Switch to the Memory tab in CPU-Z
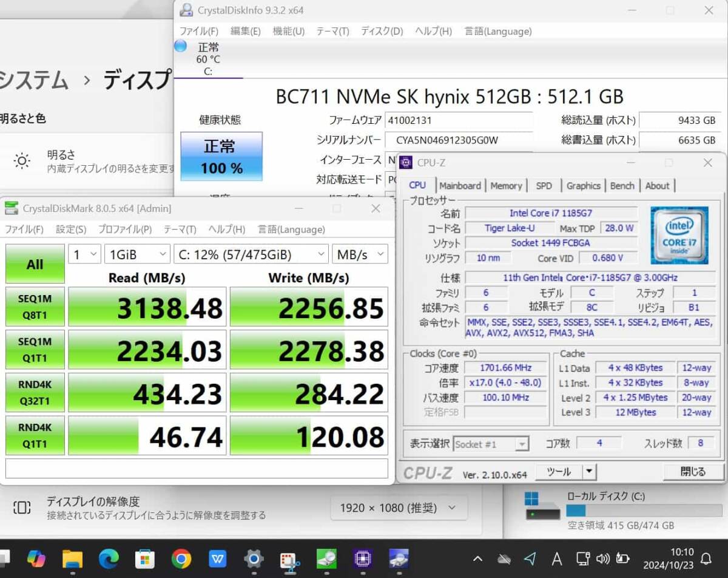728x578 pixels. 507,186
